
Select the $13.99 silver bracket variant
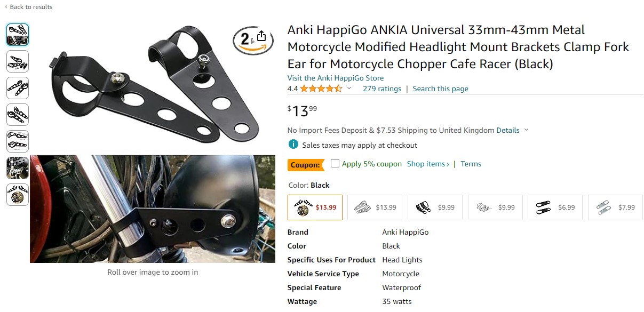375,207
